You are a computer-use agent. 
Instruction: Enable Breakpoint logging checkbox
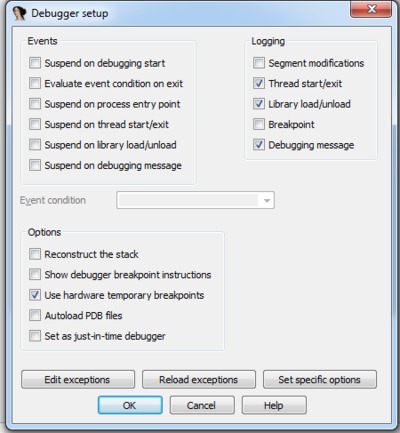(x=259, y=124)
